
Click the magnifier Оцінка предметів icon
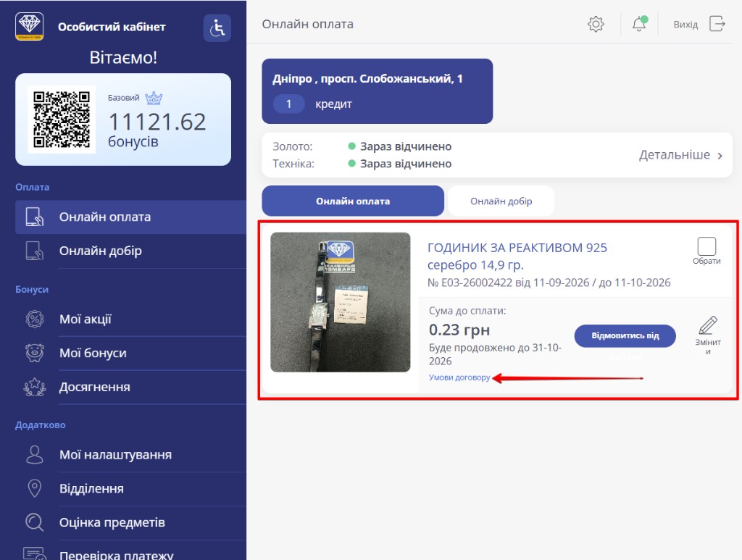point(35,522)
